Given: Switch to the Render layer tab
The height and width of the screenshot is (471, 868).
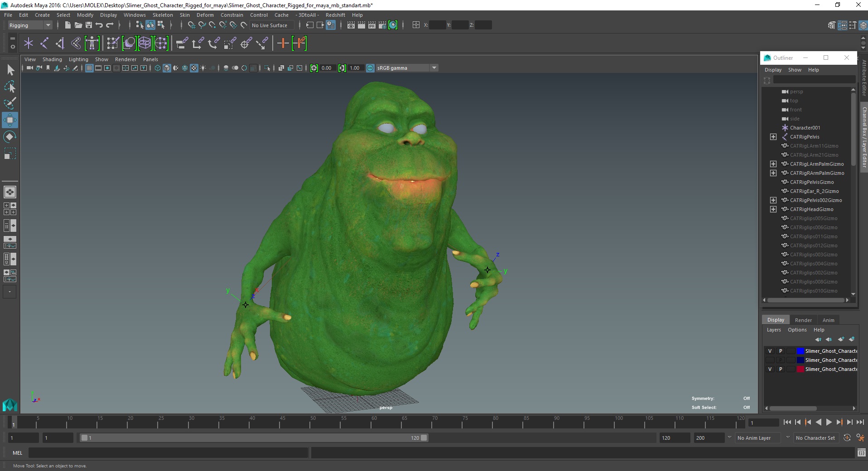Looking at the screenshot, I should tap(803, 320).
